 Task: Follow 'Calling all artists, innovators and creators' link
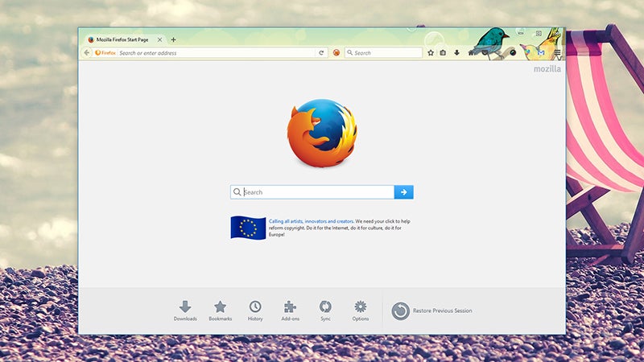(311, 221)
